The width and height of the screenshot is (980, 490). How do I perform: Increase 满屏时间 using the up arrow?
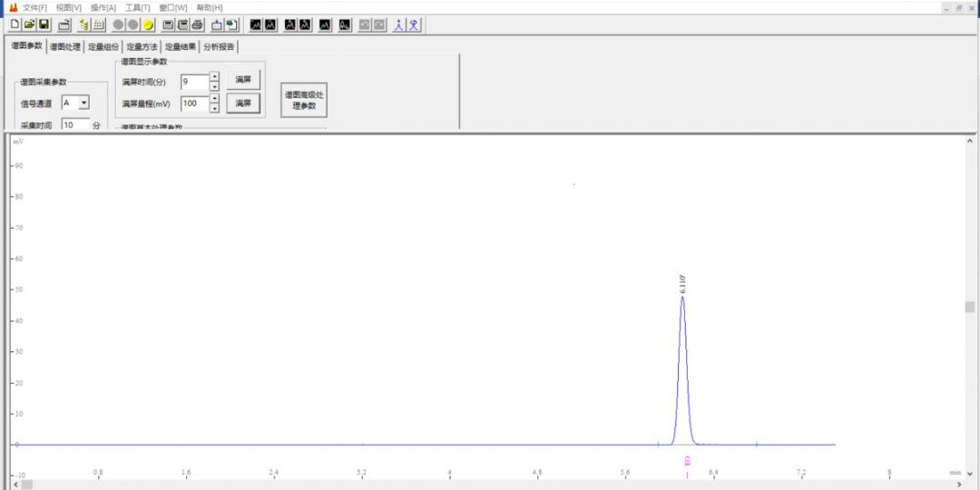(x=214, y=77)
